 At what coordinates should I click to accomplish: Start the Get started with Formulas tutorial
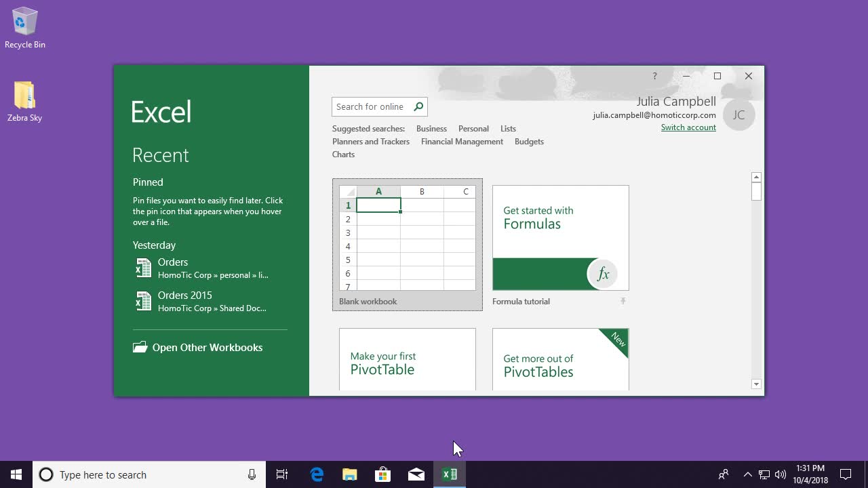(x=560, y=237)
